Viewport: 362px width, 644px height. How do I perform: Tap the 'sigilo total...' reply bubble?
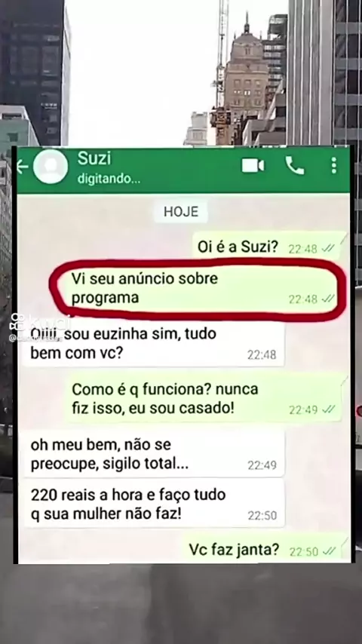153,454
